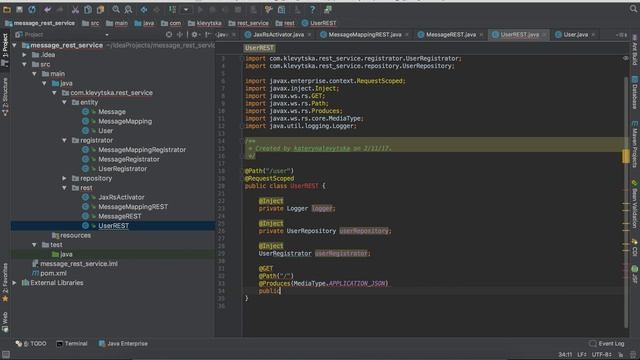
Task: Click the Open folder toolbar icon
Action: click(x=7, y=9)
